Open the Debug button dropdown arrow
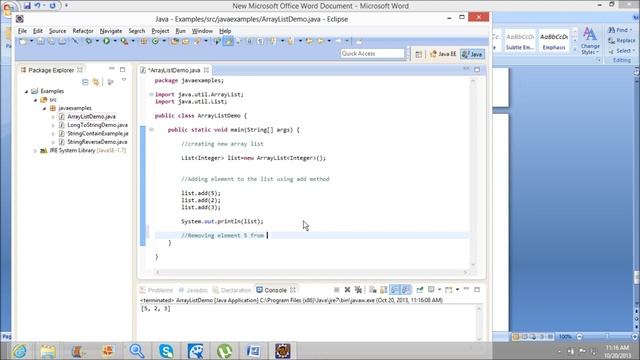This screenshot has width=640, height=360. 97,41
